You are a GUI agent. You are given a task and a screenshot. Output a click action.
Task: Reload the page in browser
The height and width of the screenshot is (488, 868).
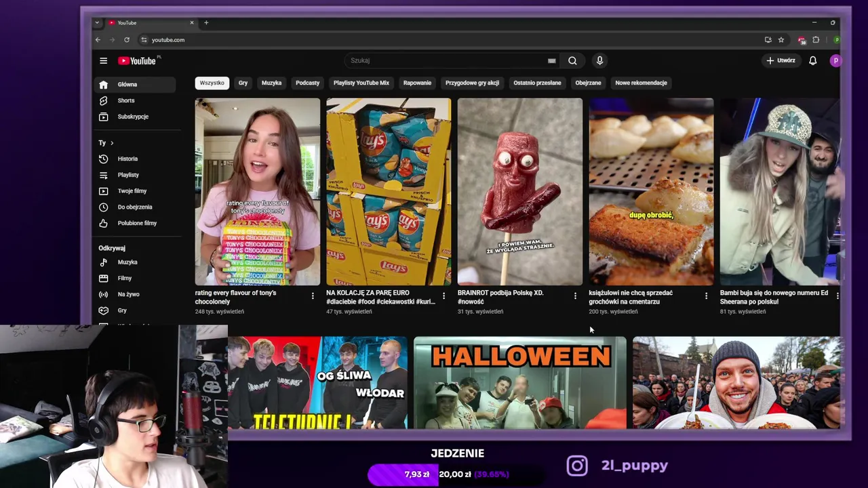pyautogui.click(x=127, y=40)
